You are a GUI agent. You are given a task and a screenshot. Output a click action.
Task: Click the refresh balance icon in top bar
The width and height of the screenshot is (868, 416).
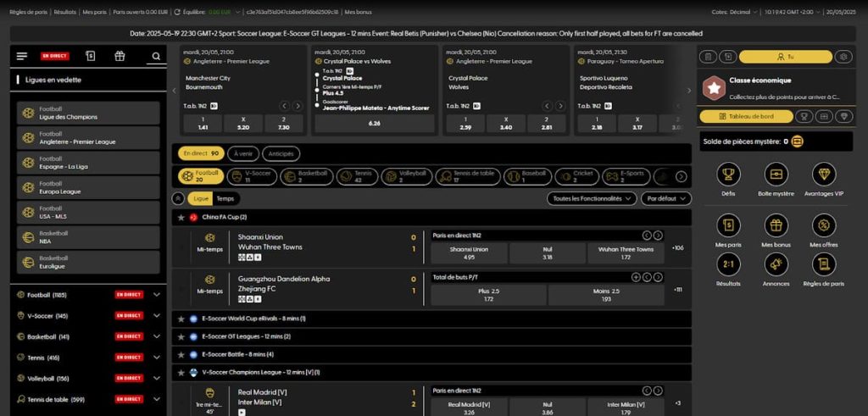(177, 12)
